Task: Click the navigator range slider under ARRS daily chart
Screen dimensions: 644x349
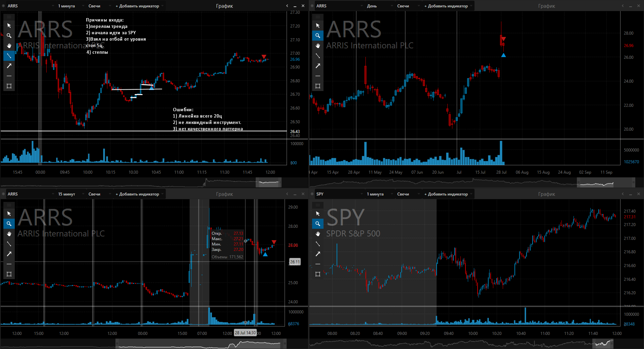Action: pyautogui.click(x=606, y=182)
